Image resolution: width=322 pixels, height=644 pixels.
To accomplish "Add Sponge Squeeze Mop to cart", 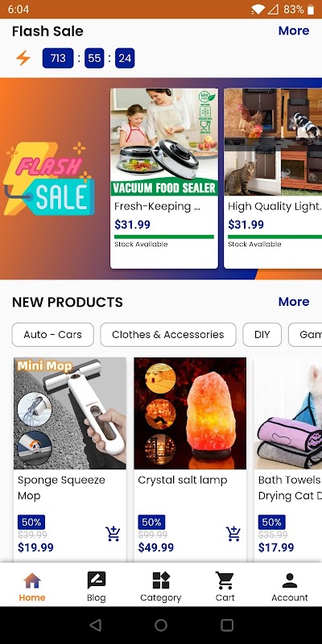I will (113, 534).
